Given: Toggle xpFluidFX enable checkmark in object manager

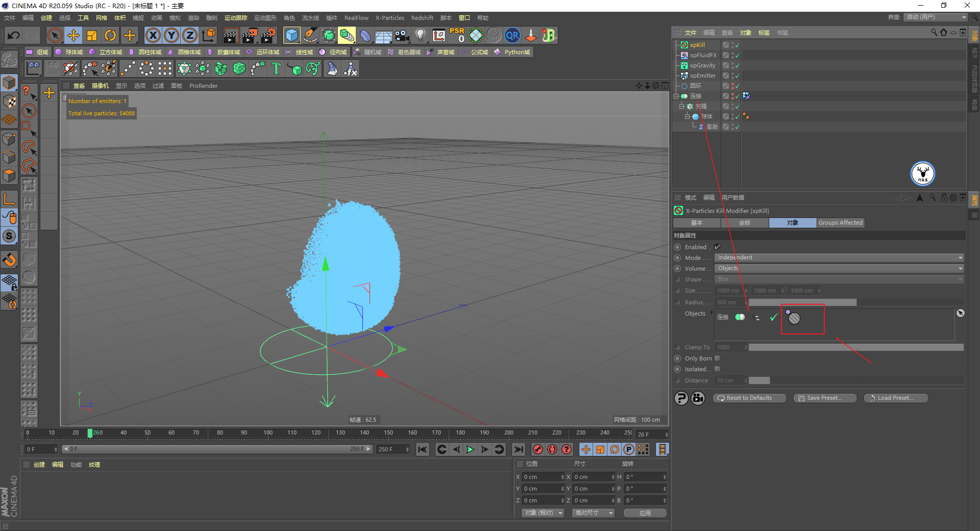Looking at the screenshot, I should coord(737,56).
